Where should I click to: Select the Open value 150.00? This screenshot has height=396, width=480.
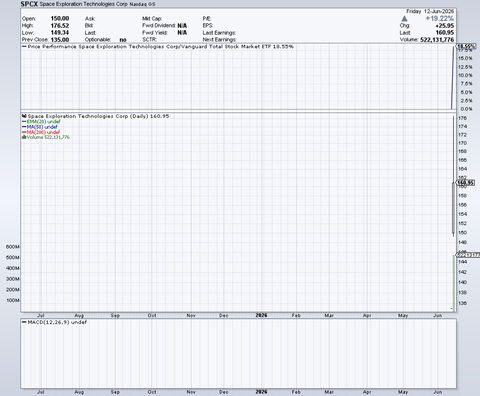tap(60, 19)
